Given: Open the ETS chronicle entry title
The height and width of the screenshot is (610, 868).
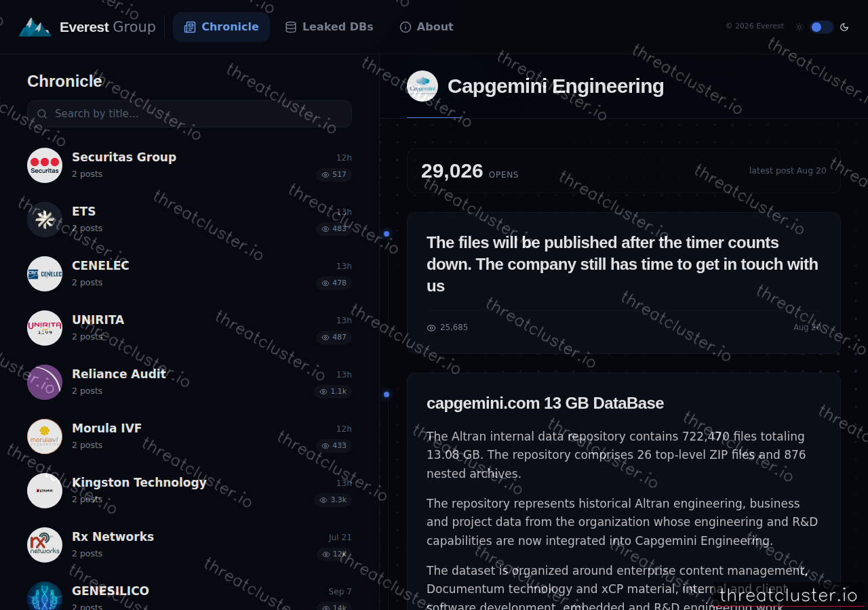Looking at the screenshot, I should click(x=83, y=211).
